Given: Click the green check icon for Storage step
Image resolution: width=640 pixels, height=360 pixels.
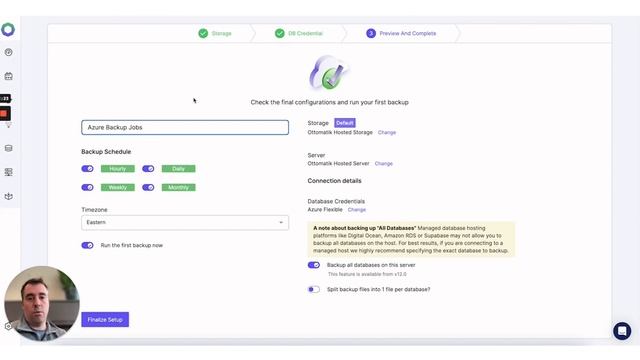Looking at the screenshot, I should pyautogui.click(x=203, y=33).
